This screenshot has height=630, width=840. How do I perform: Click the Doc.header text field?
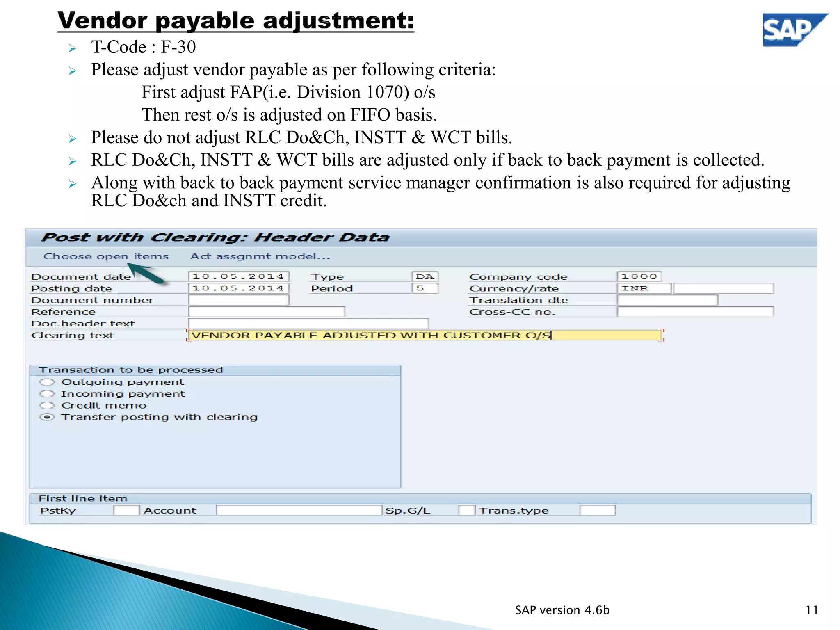(308, 324)
